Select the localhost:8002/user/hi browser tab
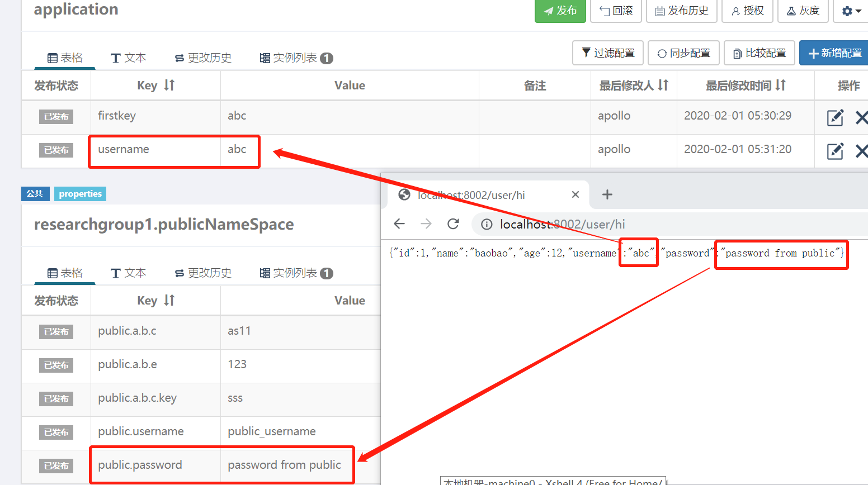 pos(488,194)
